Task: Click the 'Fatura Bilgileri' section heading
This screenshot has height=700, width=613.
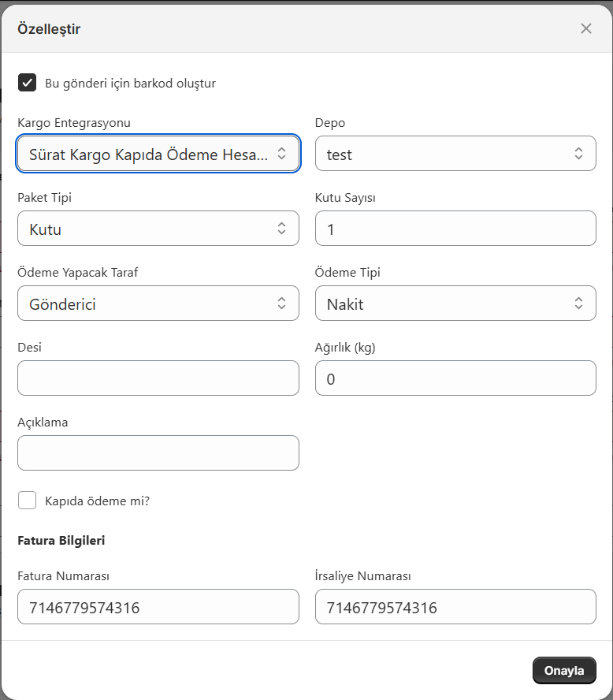Action: [x=61, y=541]
